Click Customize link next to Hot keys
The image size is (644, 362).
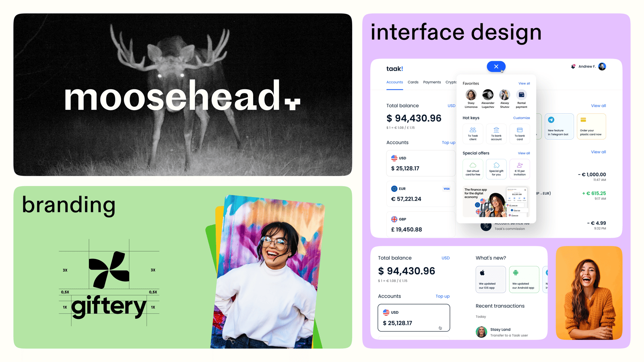[x=521, y=118]
